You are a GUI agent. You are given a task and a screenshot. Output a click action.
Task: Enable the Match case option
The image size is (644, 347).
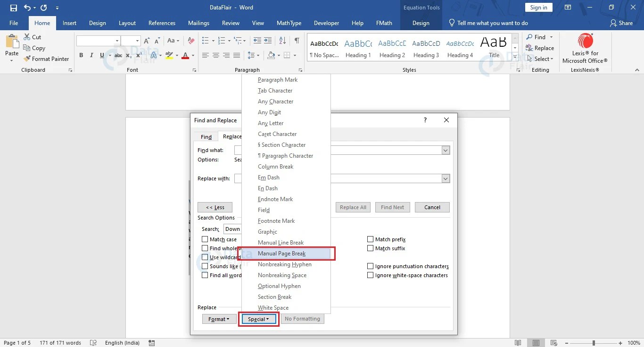205,239
